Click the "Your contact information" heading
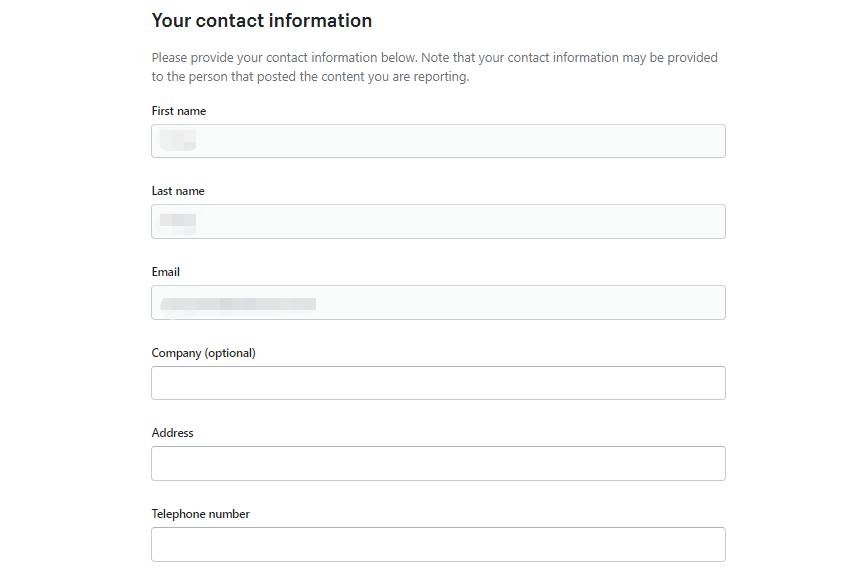The width and height of the screenshot is (859, 581). [262, 21]
